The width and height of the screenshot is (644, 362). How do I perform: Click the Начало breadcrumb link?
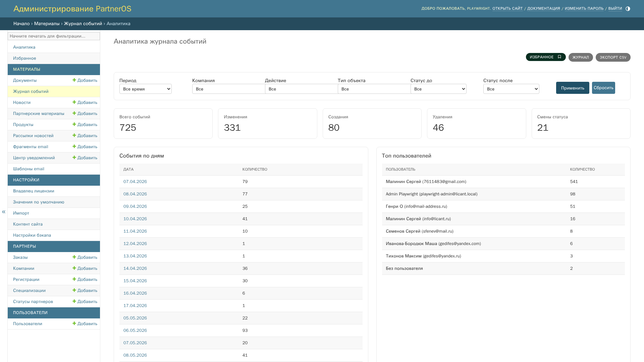pos(21,24)
